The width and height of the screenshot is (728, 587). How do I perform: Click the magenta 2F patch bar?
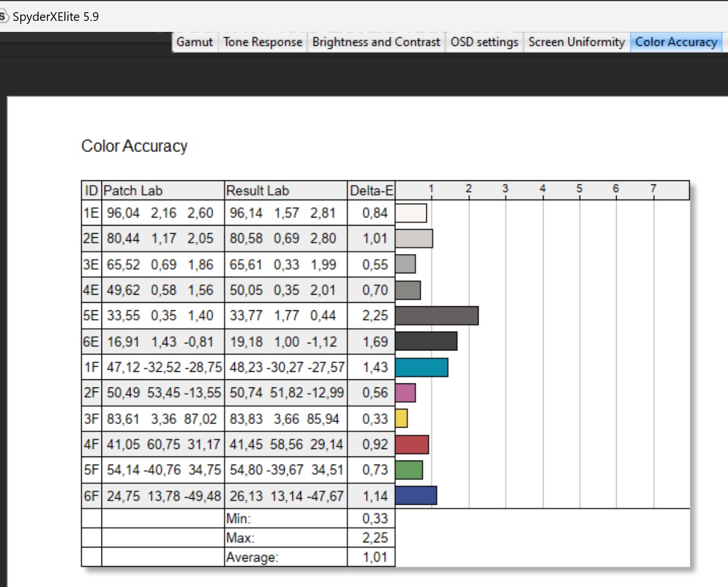pyautogui.click(x=405, y=393)
